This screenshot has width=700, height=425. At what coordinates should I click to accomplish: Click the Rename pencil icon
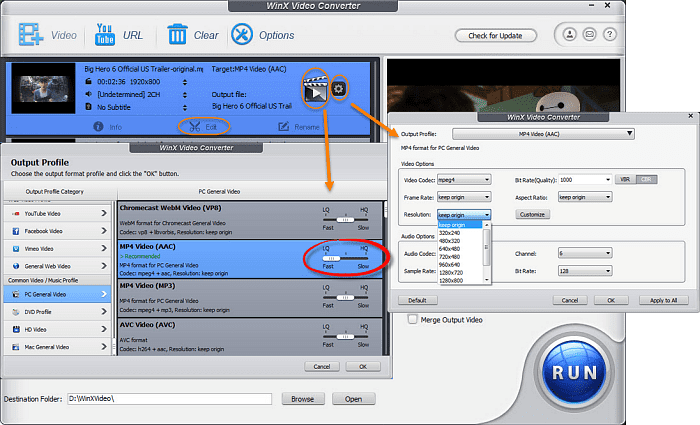283,127
